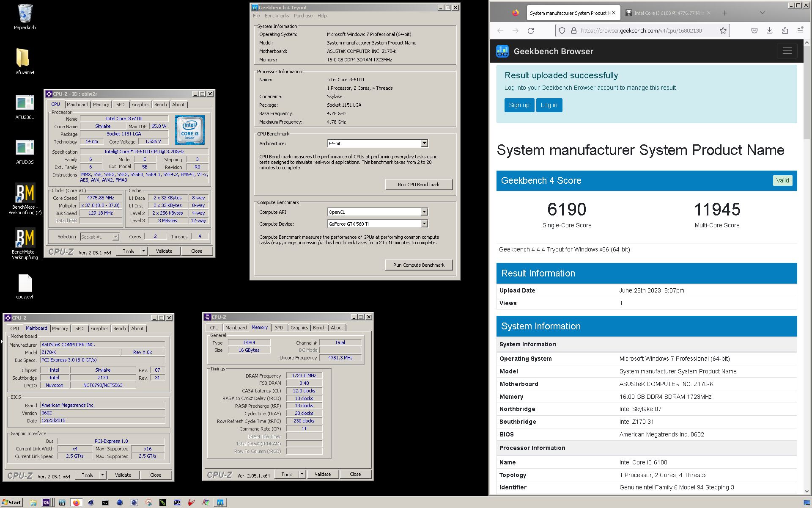The height and width of the screenshot is (508, 812).
Task: Click Run Compute Benchmark button
Action: [x=419, y=265]
